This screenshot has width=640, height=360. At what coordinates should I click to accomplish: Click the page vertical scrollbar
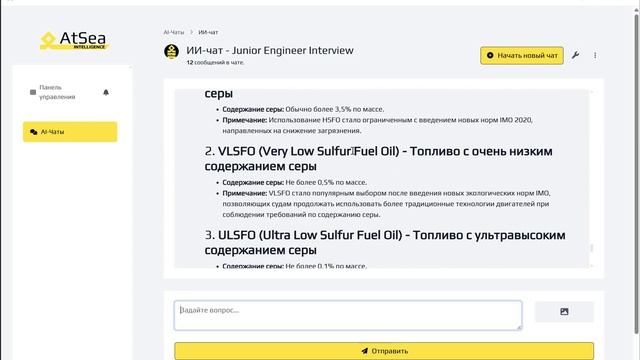636,173
